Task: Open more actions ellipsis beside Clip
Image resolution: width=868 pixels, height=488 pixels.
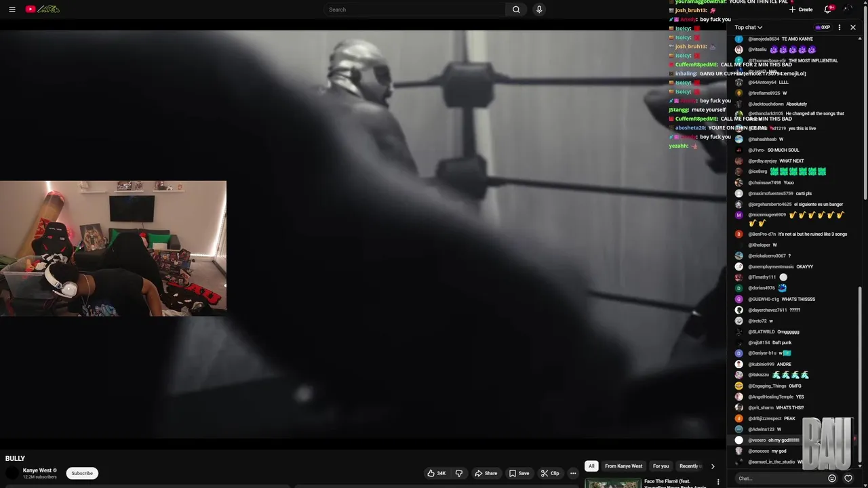Action: [573, 473]
